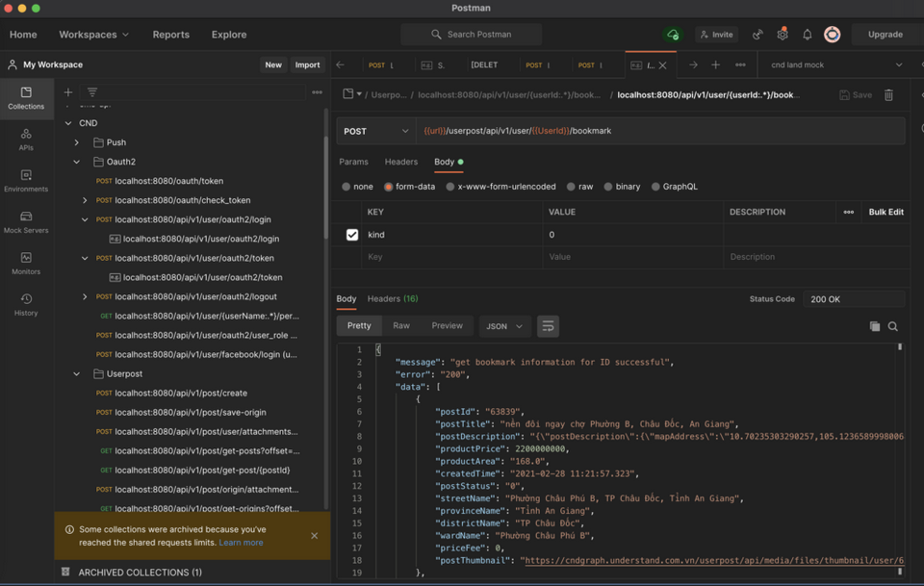The height and width of the screenshot is (586, 924).
Task: Open History in the sidebar
Action: [x=26, y=304]
